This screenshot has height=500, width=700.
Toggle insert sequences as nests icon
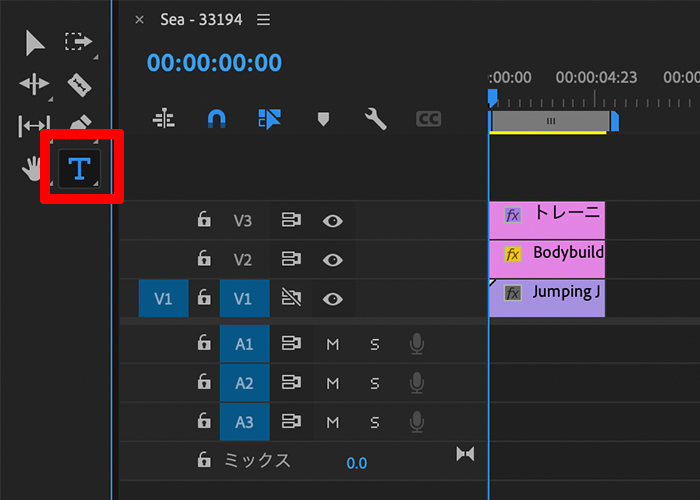[x=164, y=119]
